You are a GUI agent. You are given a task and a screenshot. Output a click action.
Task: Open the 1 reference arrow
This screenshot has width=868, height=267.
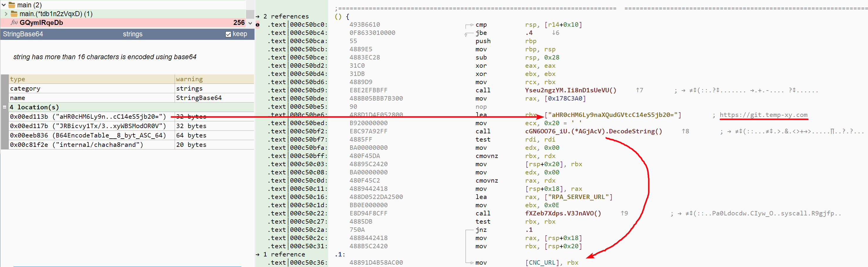coord(258,255)
